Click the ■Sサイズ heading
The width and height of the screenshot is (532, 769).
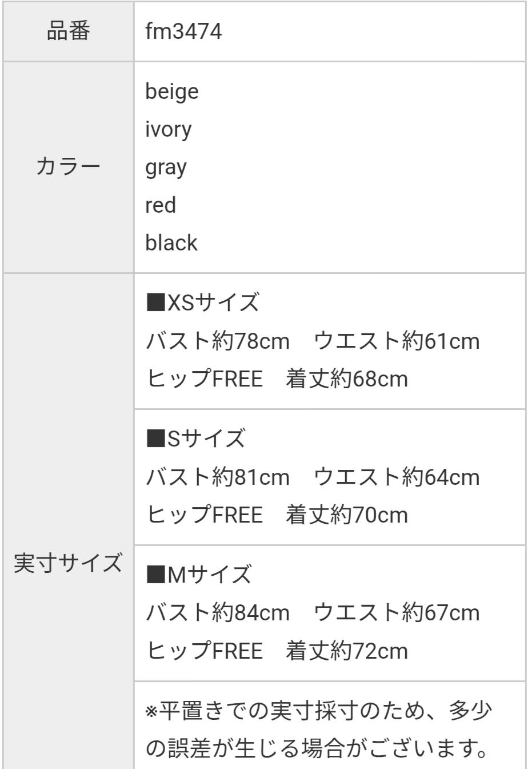[196, 439]
